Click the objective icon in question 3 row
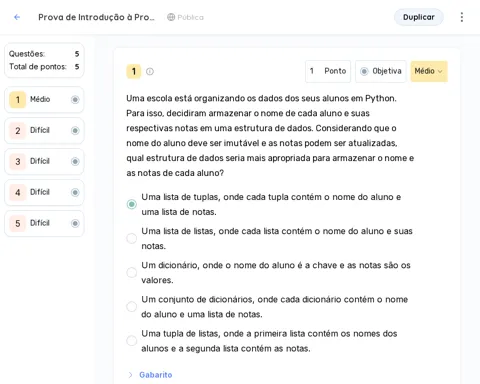 tap(75, 161)
